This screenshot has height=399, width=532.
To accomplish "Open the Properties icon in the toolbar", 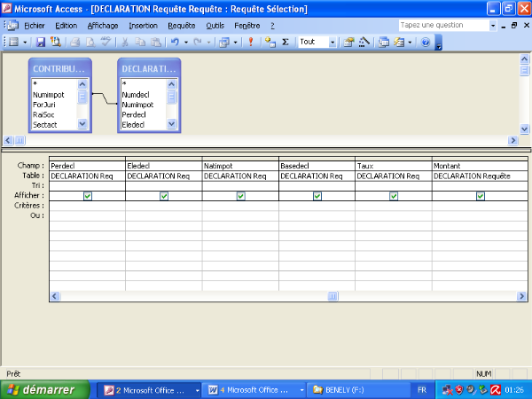I will [x=348, y=42].
